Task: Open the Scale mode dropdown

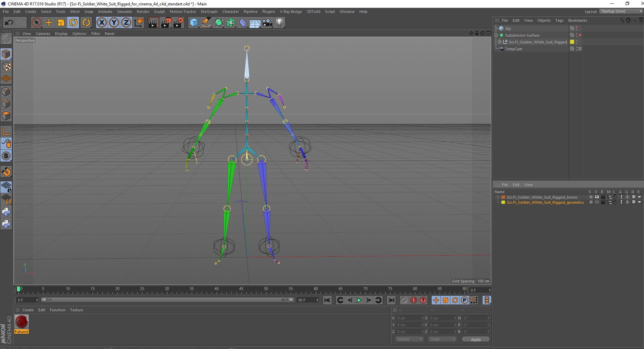Action: [x=442, y=339]
